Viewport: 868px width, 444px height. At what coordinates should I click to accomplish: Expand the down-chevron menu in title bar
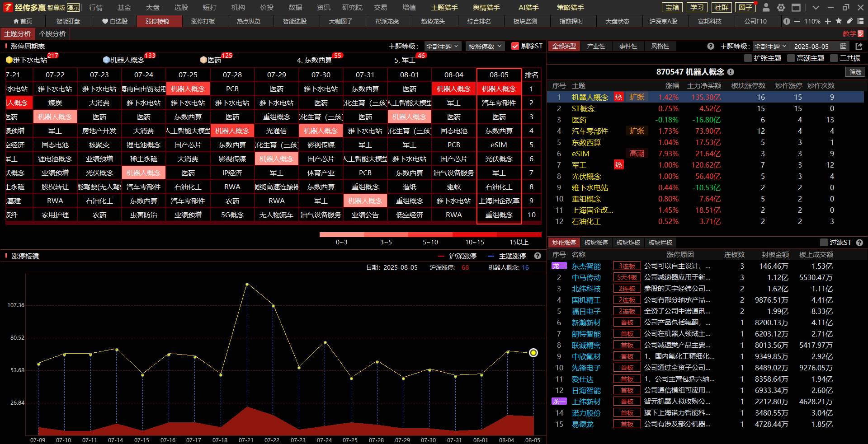click(816, 8)
